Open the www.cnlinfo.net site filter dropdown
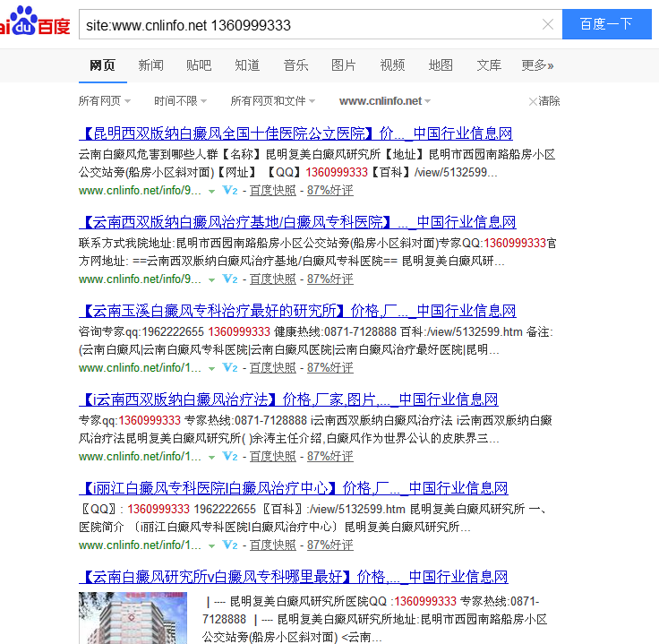Screen dimensions: 659x644 point(385,101)
